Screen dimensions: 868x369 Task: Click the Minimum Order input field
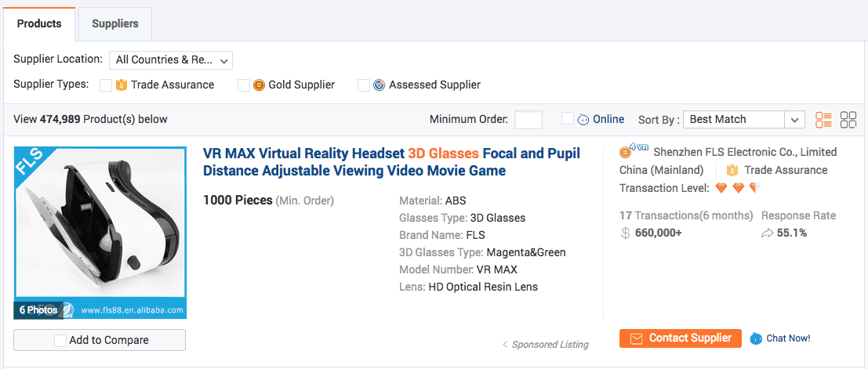(528, 120)
